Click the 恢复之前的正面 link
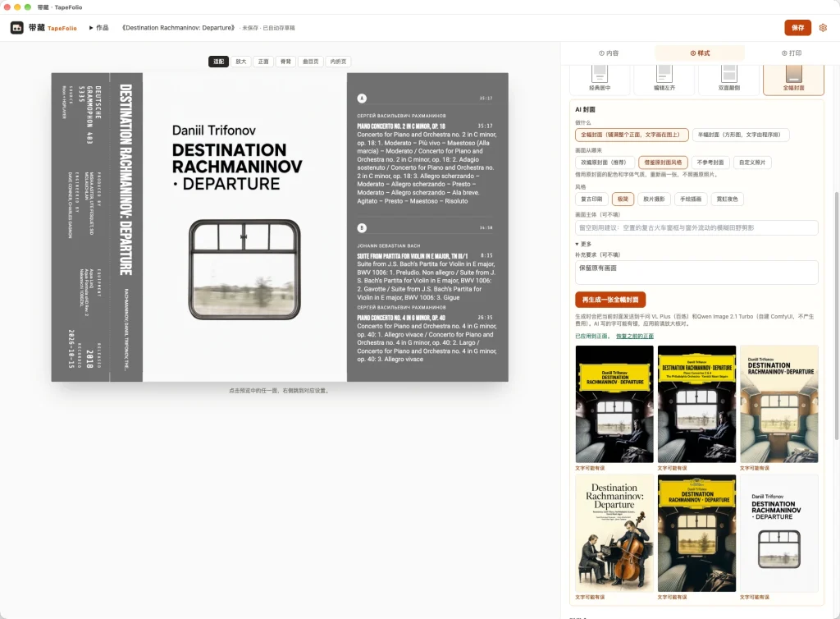840x619 pixels. (635, 336)
